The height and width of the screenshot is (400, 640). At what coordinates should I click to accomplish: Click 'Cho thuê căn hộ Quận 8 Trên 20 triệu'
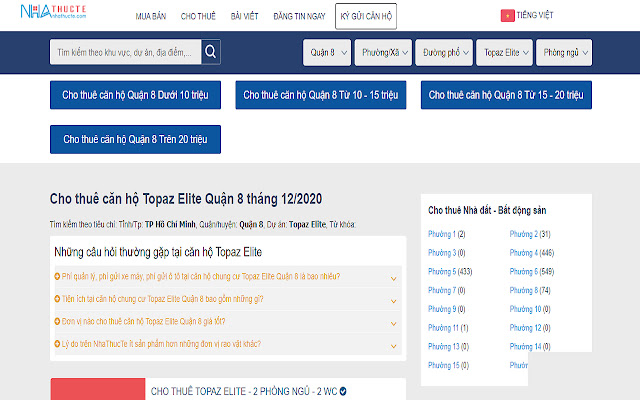[x=136, y=140]
